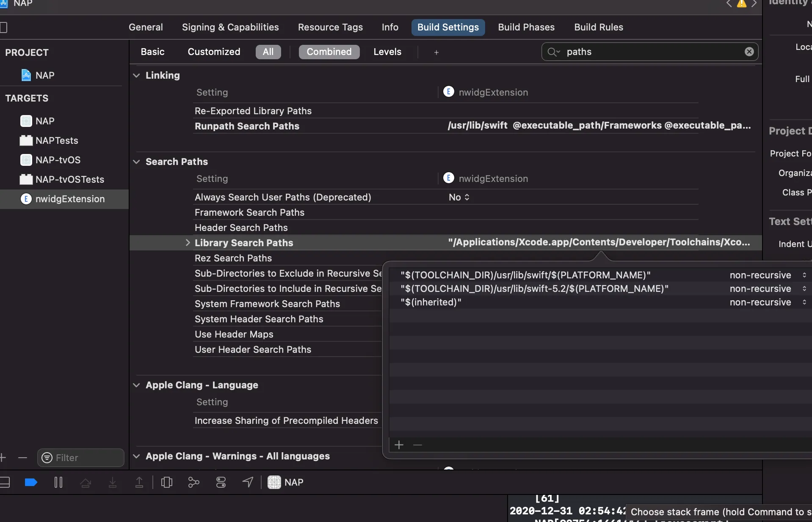Select the NAP project file
This screenshot has height=522, width=812.
click(38, 75)
